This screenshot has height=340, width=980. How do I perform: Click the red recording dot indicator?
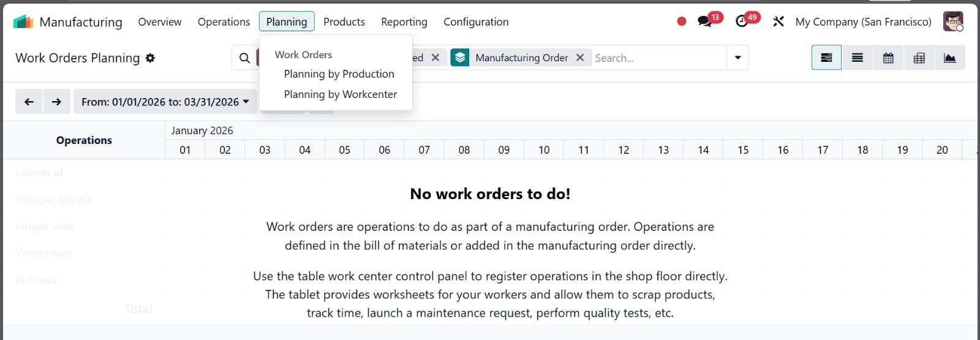682,21
